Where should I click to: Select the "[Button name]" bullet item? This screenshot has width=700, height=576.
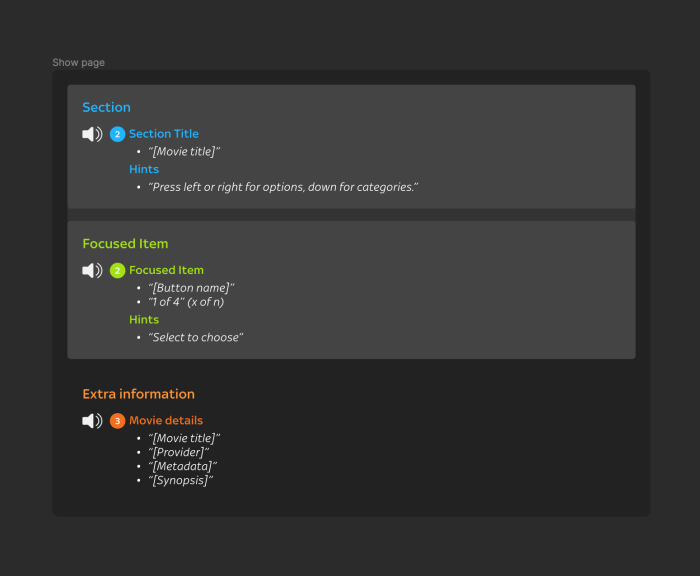point(191,288)
